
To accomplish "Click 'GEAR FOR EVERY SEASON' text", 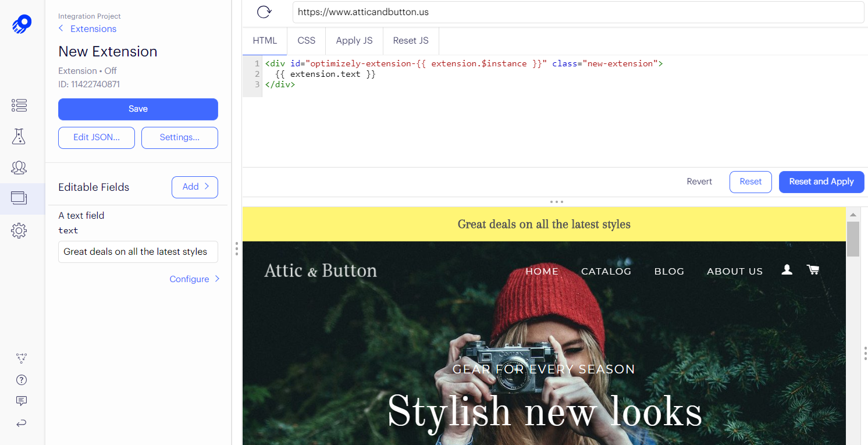I will click(x=543, y=369).
